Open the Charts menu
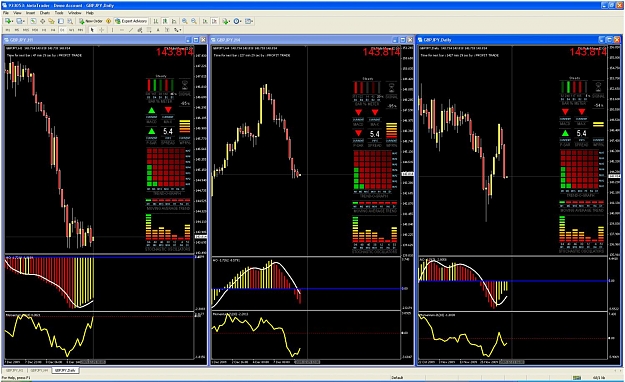The image size is (625, 382). [45, 13]
